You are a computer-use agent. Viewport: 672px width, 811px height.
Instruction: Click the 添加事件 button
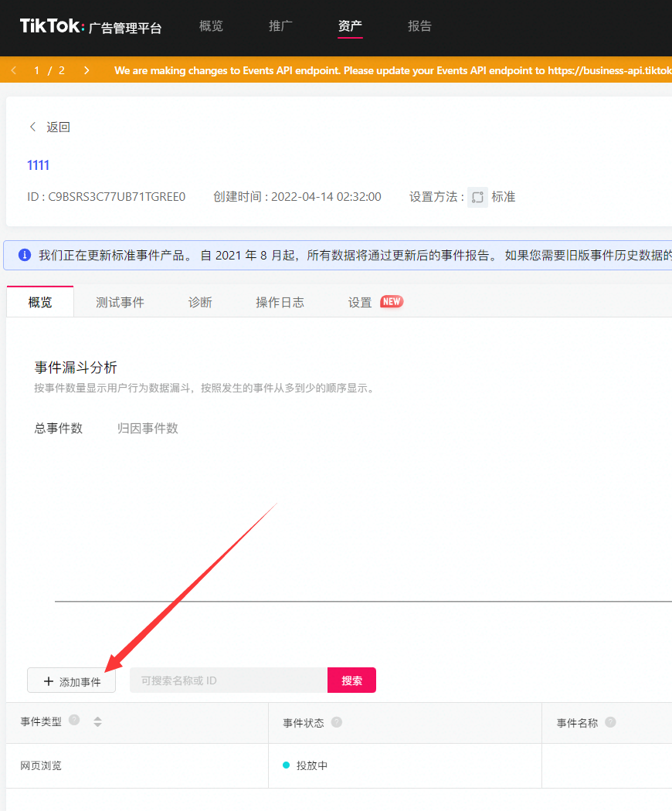pyautogui.click(x=71, y=680)
